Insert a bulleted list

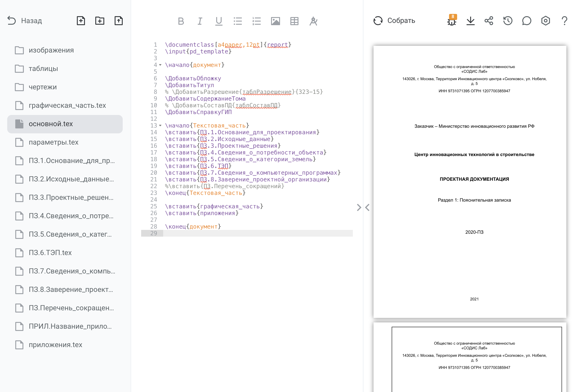(x=238, y=21)
